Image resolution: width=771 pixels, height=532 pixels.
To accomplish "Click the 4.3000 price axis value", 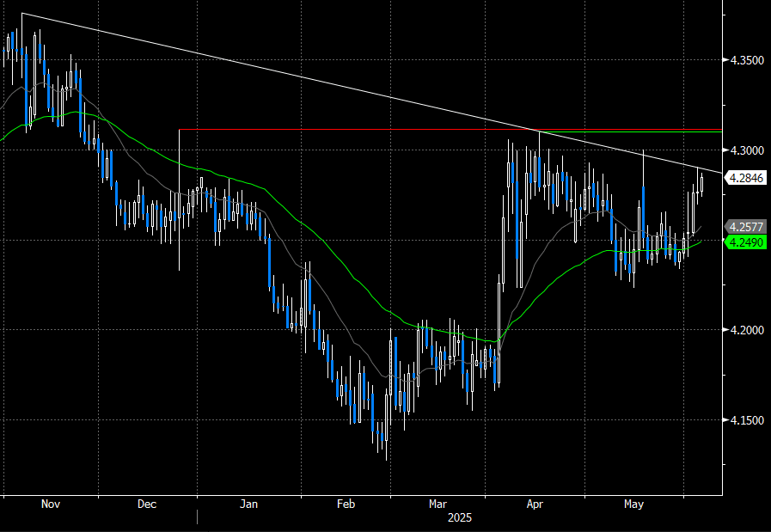I will [x=748, y=150].
